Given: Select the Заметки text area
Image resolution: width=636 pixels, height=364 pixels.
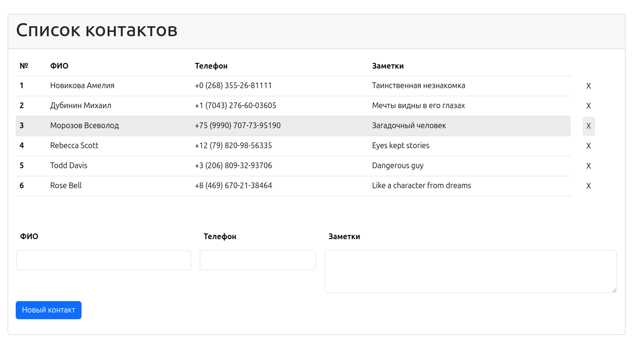Looking at the screenshot, I should 470,272.
